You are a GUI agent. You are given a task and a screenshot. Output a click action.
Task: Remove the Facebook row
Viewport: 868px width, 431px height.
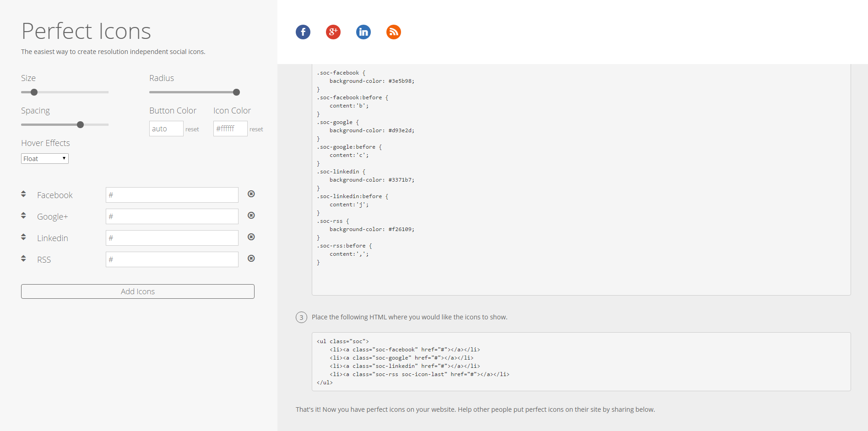(x=251, y=194)
